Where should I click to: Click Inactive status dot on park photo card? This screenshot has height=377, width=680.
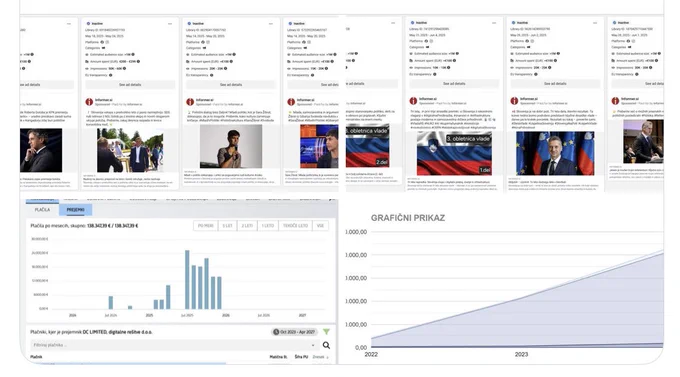88,23
